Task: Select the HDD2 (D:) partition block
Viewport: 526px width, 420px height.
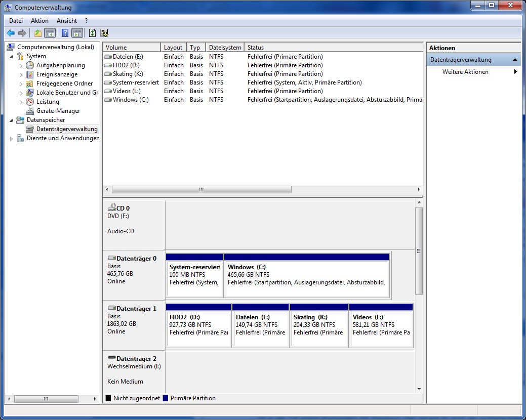Action: click(x=198, y=325)
